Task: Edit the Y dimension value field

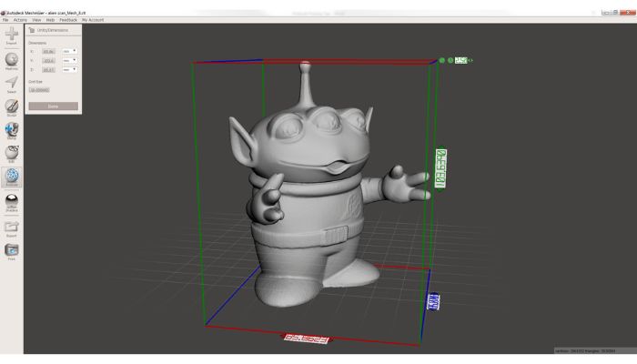Action: click(48, 61)
